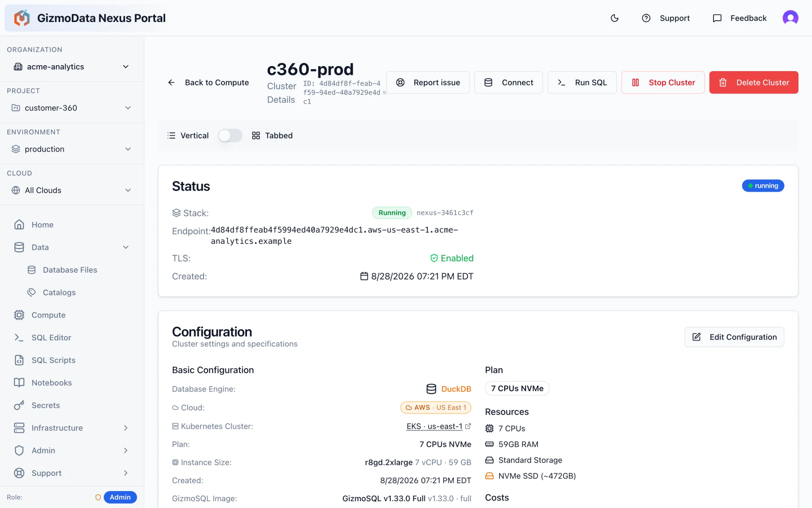Click the Connect button
This screenshot has height=508, width=812.
click(x=508, y=83)
